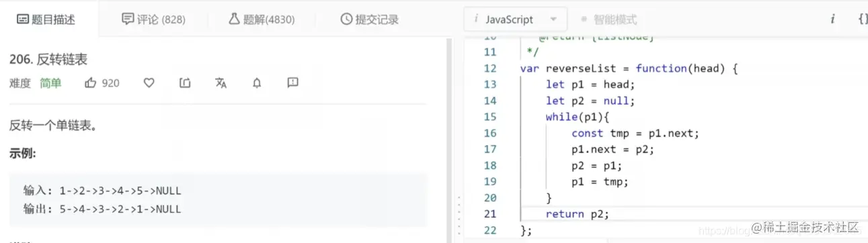Click code line 'p1 = tmp;'

[x=600, y=181]
